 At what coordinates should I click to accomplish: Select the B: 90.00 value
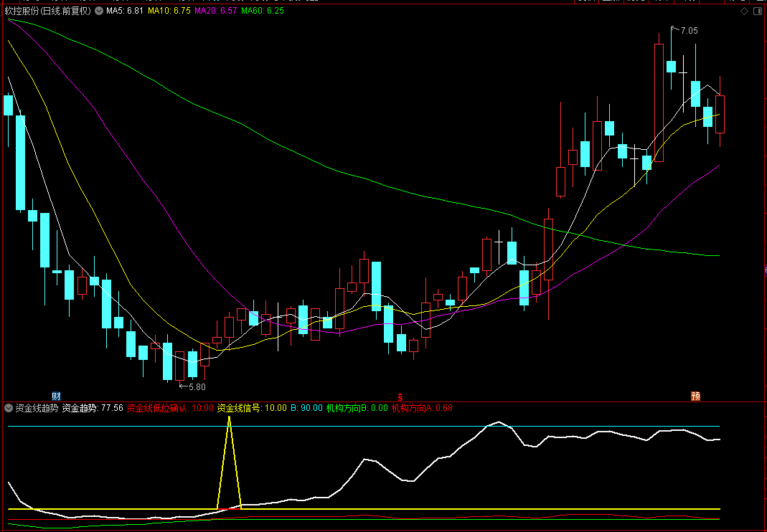pos(306,408)
